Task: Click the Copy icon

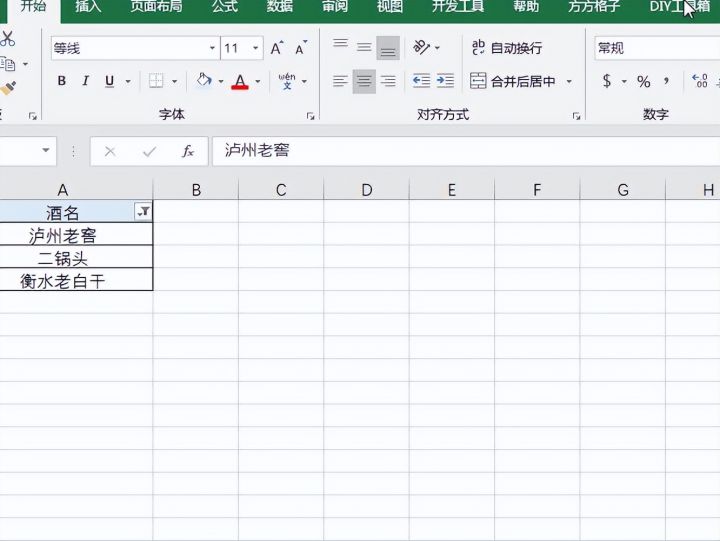Action: click(x=7, y=64)
